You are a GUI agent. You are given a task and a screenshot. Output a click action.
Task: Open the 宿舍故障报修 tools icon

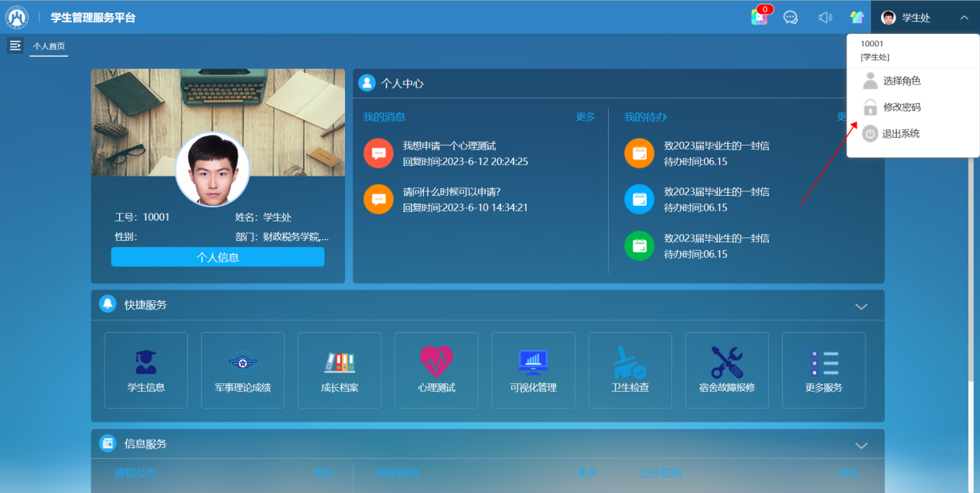point(726,362)
